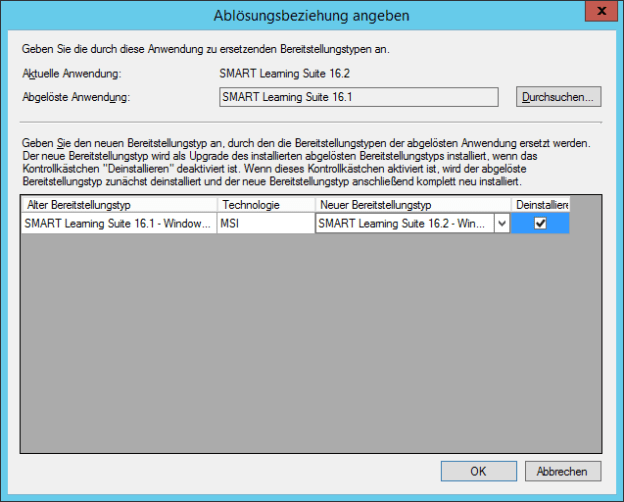Click the dialog title bar text
Screen dimensions: 624x502
click(x=311, y=15)
